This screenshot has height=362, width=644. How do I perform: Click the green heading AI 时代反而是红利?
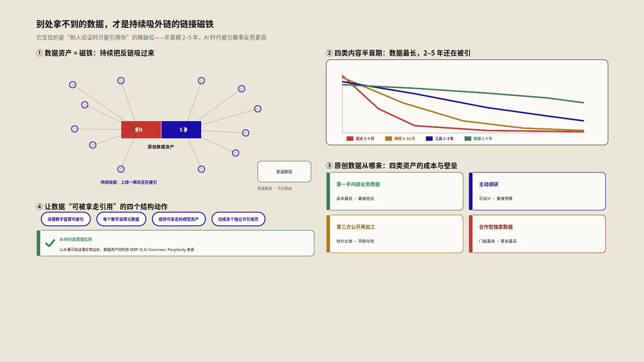pyautogui.click(x=76, y=239)
